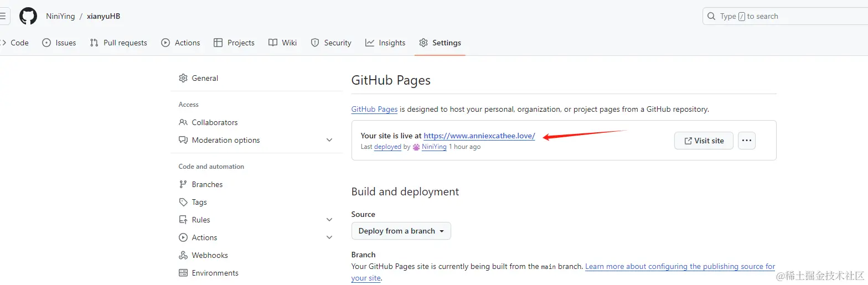Open Actions settings in sidebar
868x285 pixels.
(x=257, y=237)
